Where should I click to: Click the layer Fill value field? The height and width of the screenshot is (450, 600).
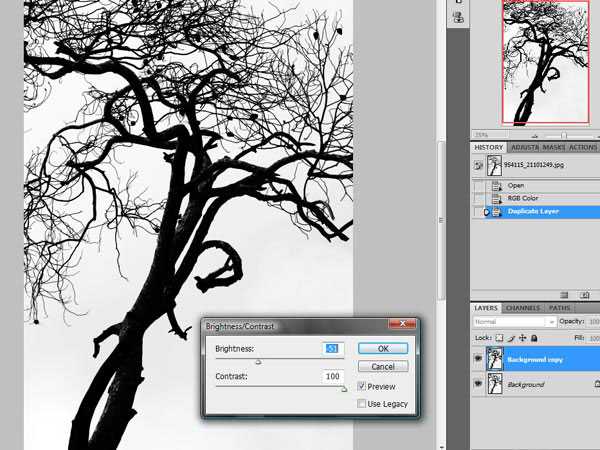click(x=594, y=338)
